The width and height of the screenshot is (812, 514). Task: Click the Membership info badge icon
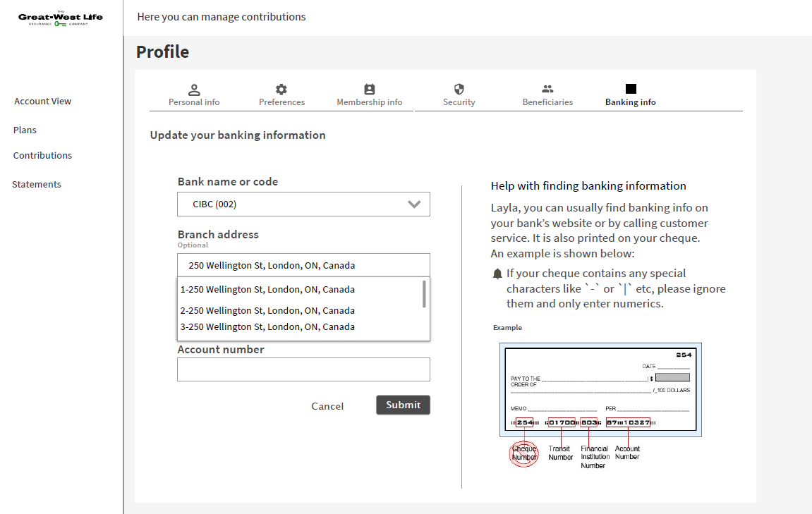(x=369, y=90)
